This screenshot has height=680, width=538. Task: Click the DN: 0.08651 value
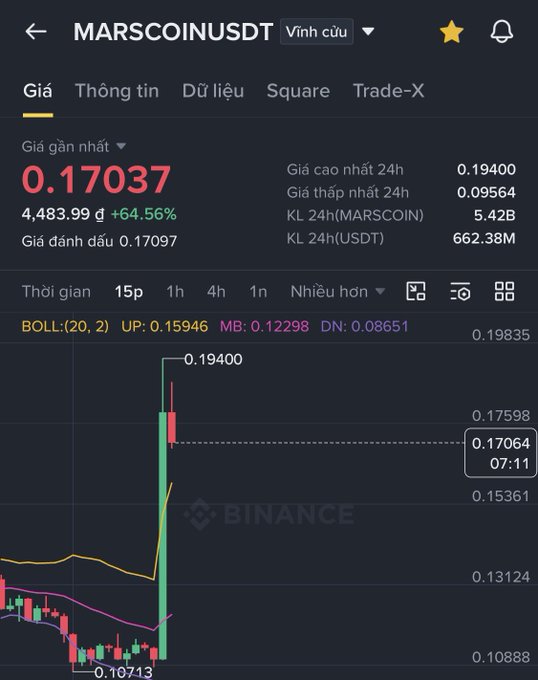pyautogui.click(x=364, y=326)
